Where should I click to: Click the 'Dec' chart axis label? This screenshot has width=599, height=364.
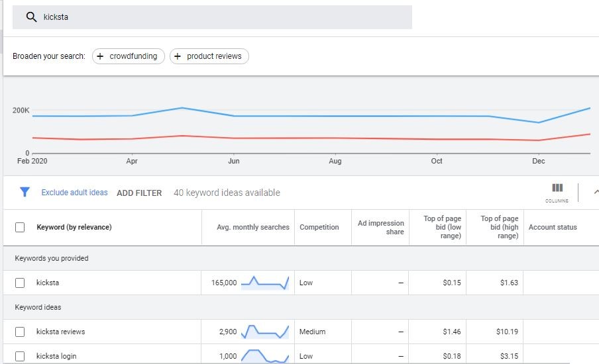(539, 161)
